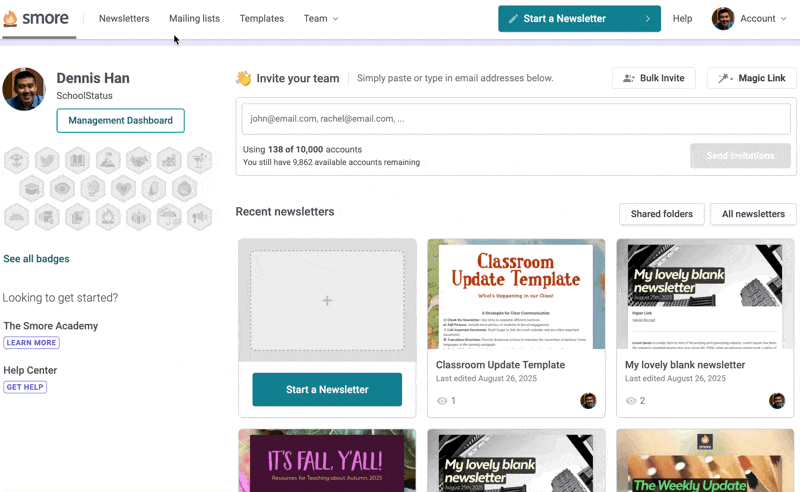Click the views eye icon on Classroom Update Template
The width and height of the screenshot is (800, 492).
(442, 401)
